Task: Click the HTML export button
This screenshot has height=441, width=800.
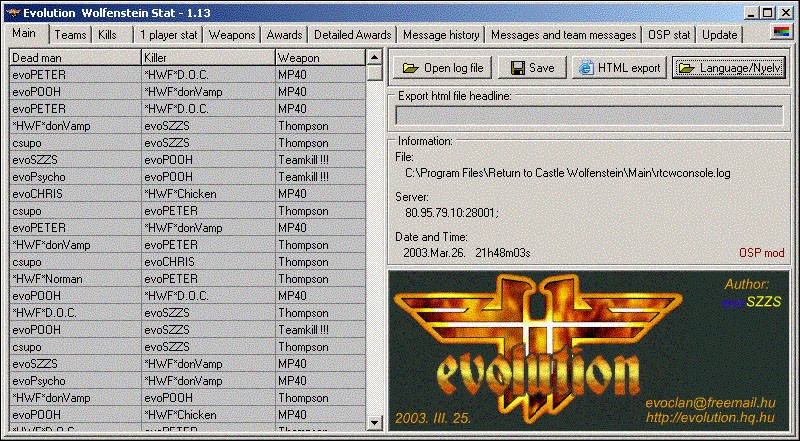Action: [619, 68]
